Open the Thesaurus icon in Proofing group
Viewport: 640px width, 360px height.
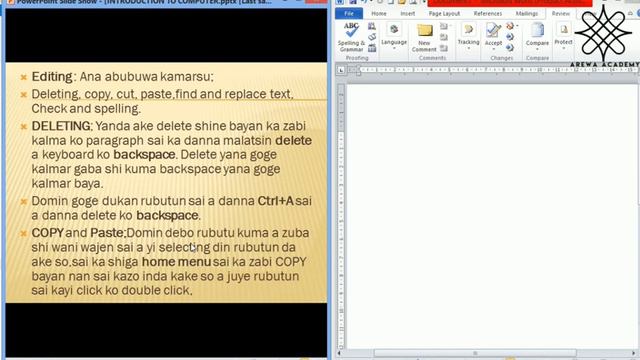[x=372, y=37]
